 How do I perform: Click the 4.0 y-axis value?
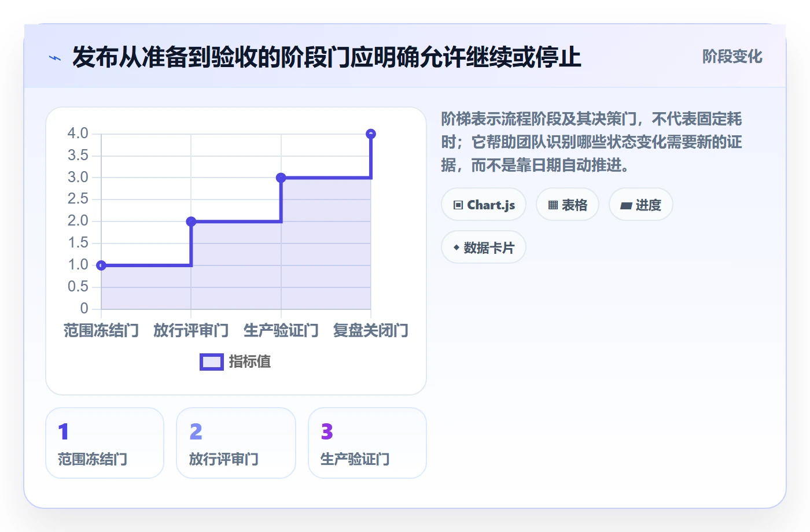(x=78, y=134)
